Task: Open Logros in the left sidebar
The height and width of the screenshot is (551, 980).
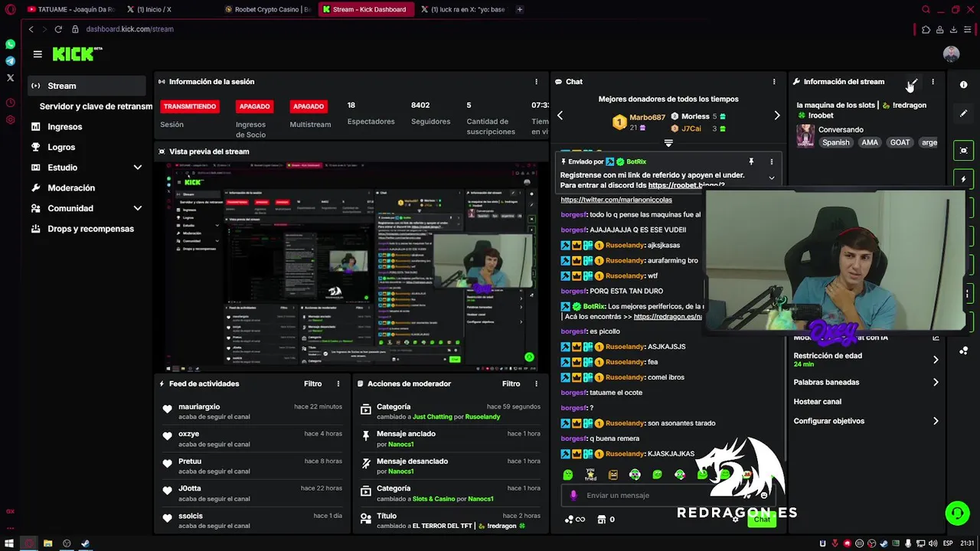Action: tap(61, 147)
